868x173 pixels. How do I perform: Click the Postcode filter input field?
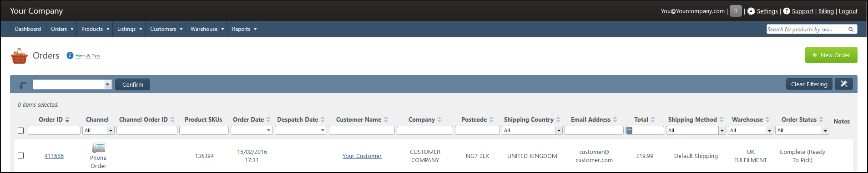tap(477, 130)
